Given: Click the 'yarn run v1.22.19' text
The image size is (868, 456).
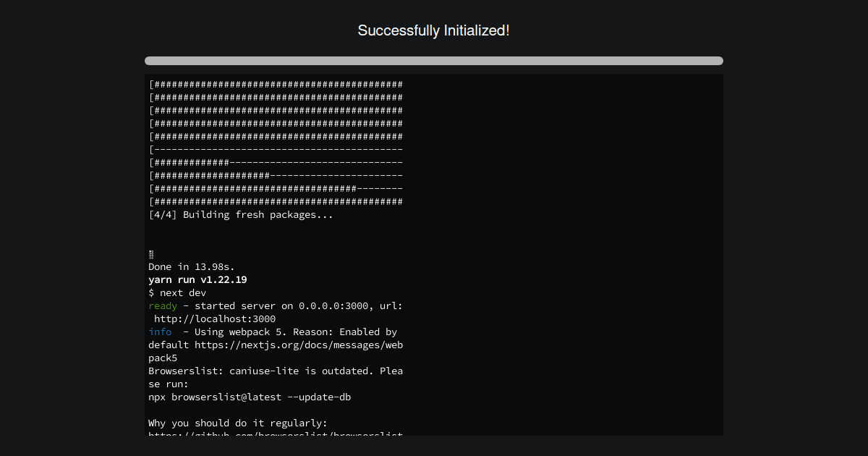Looking at the screenshot, I should pos(197,279).
